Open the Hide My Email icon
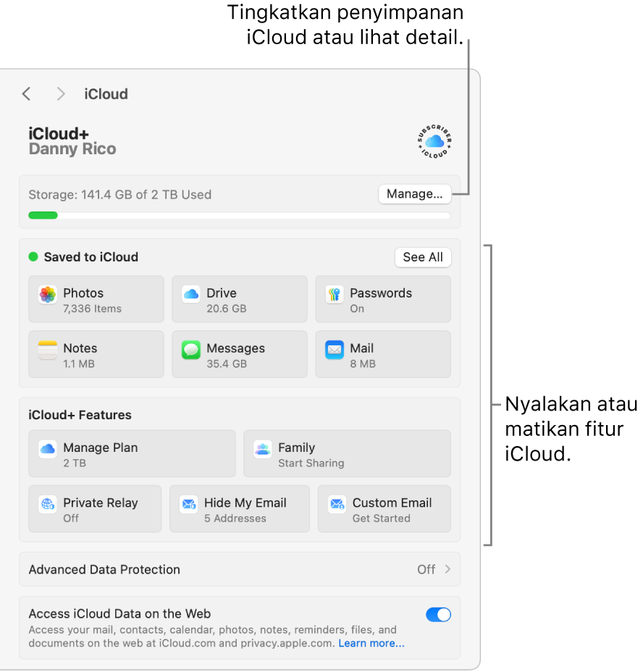 tap(188, 505)
